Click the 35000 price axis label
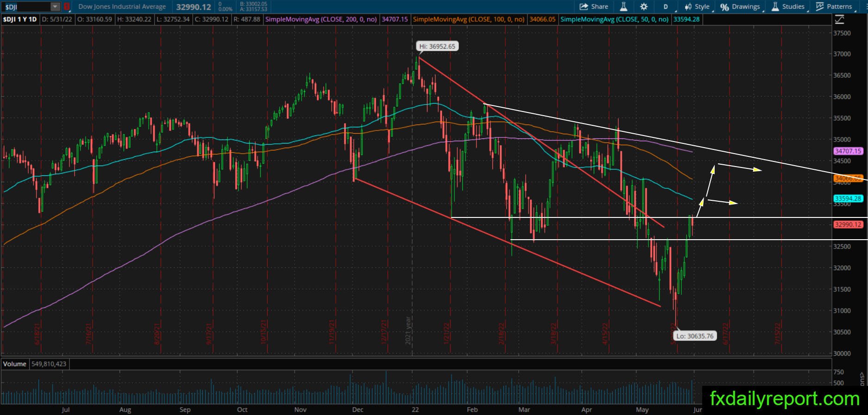This screenshot has width=868, height=415. coord(842,140)
